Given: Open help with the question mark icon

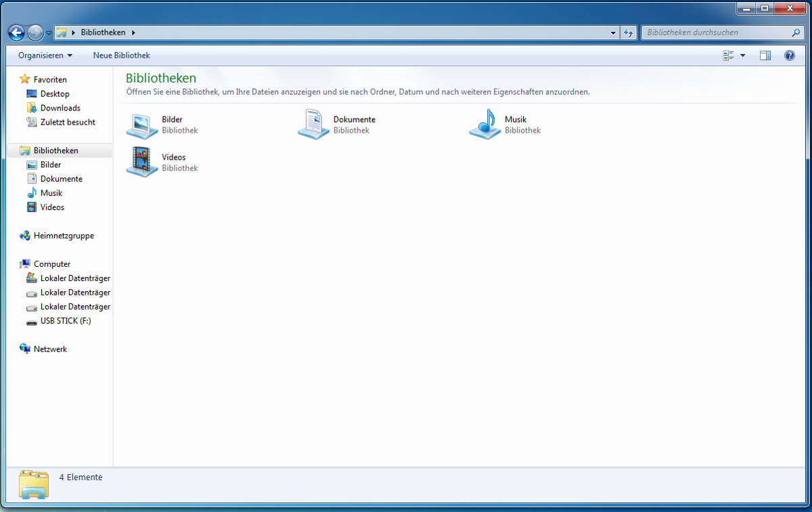Looking at the screenshot, I should click(789, 56).
